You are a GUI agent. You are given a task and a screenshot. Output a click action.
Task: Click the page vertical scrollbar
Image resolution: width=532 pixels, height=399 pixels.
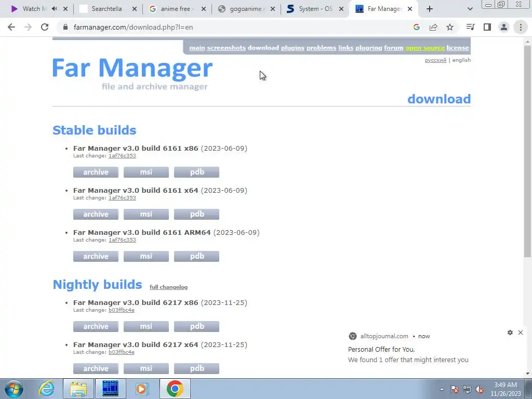(x=527, y=151)
